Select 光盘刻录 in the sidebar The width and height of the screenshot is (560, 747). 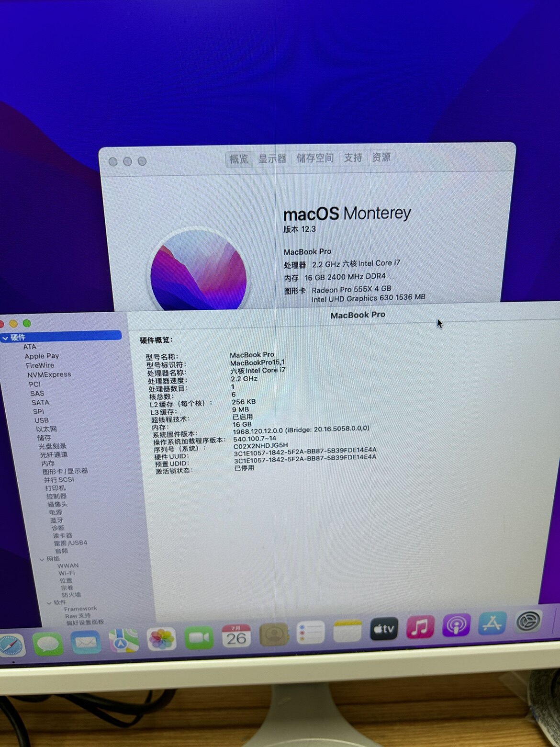tap(52, 446)
